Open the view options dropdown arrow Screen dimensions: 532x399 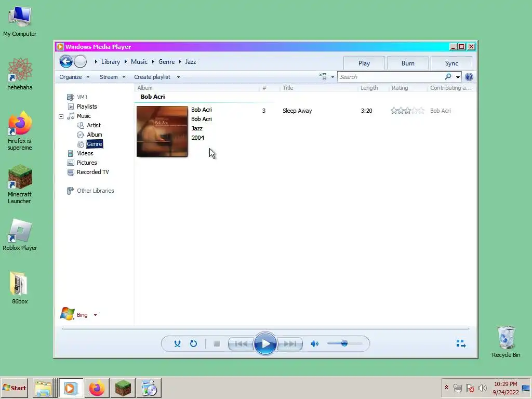[x=332, y=77]
